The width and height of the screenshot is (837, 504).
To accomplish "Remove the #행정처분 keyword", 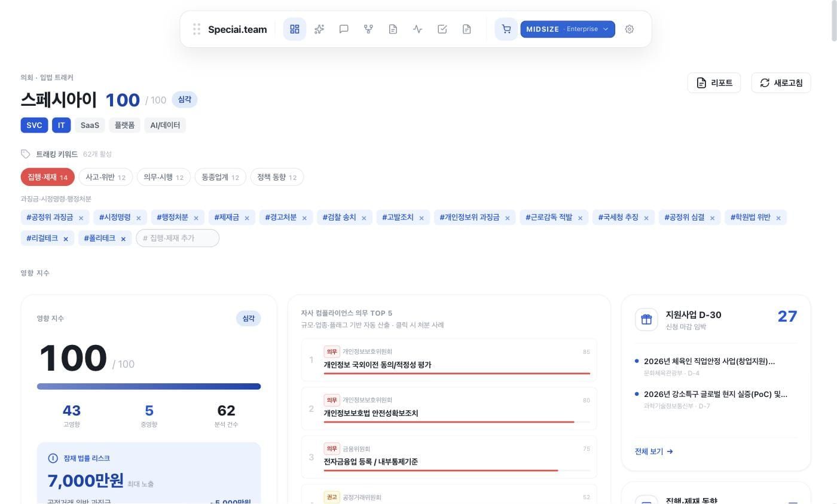I will (x=196, y=218).
